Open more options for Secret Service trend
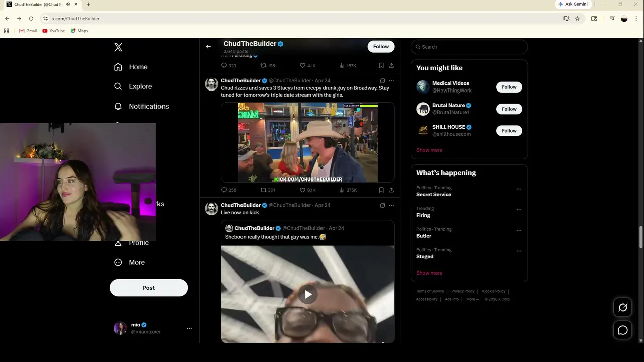Screen dimensions: 644x362 click(519, 189)
